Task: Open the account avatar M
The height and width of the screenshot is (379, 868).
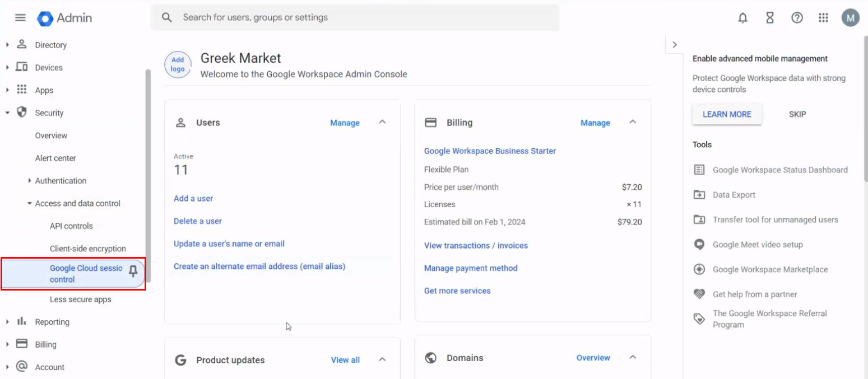Action: click(x=850, y=18)
